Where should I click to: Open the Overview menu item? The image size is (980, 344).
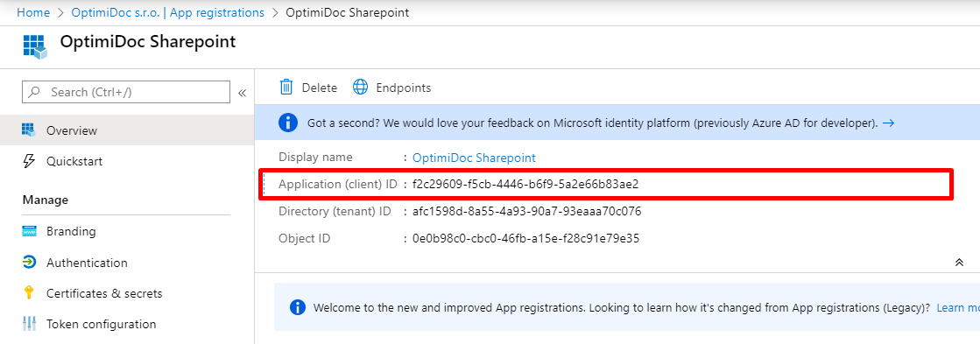coord(127,130)
